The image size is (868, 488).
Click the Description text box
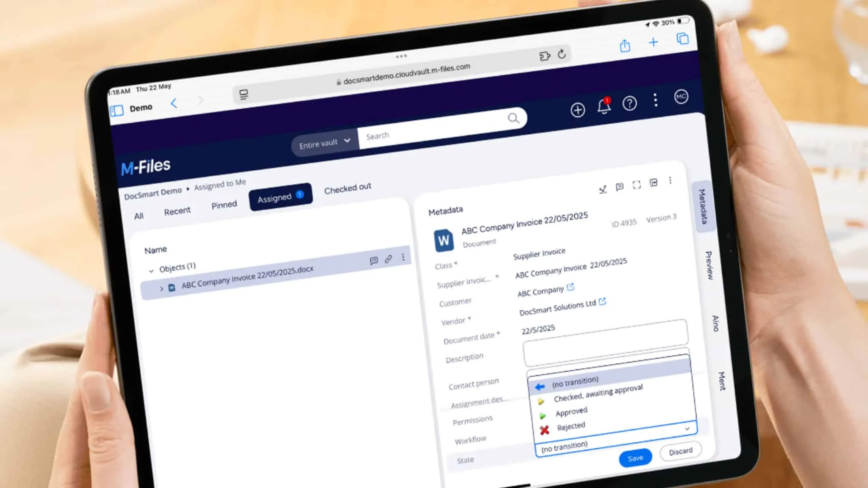606,344
